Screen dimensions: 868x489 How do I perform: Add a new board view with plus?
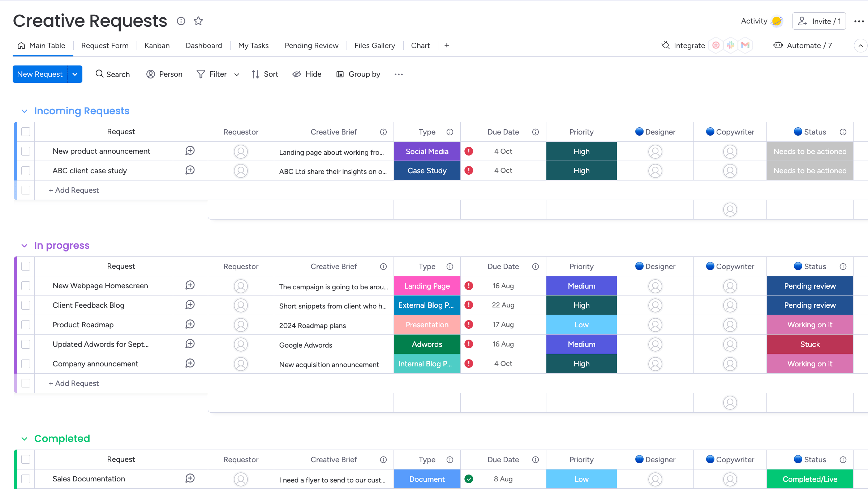click(447, 45)
